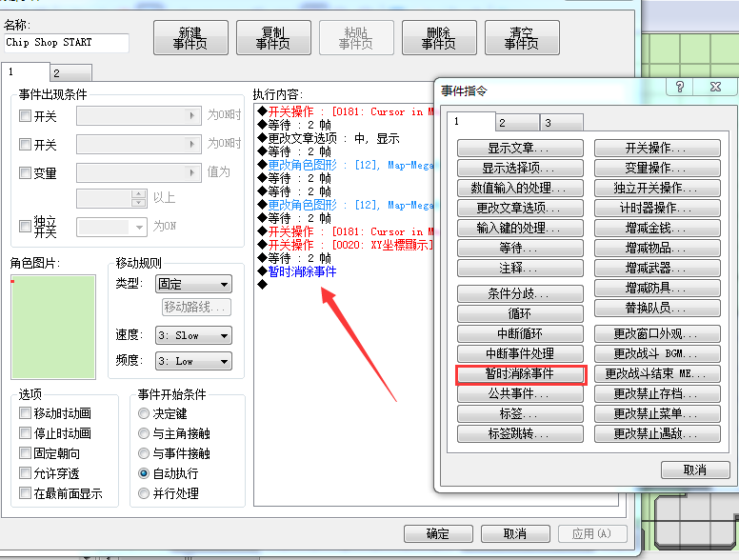Click the 独立开关操作 command button
739x560 pixels.
[x=657, y=188]
